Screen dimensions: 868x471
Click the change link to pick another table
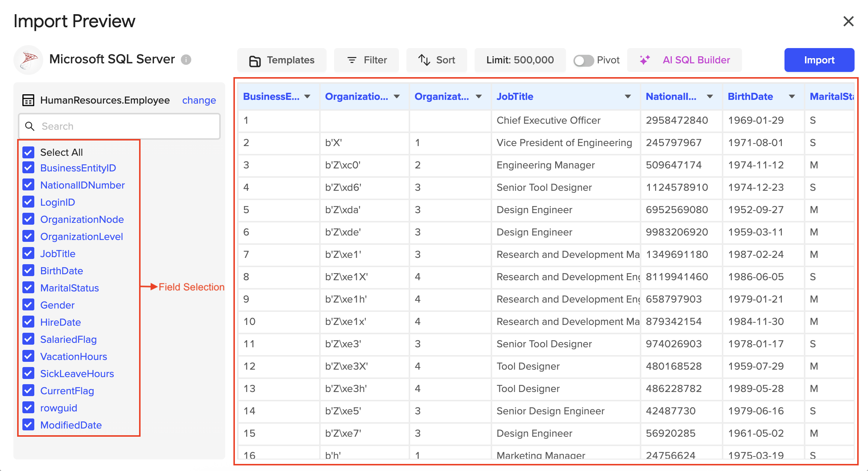tap(199, 100)
